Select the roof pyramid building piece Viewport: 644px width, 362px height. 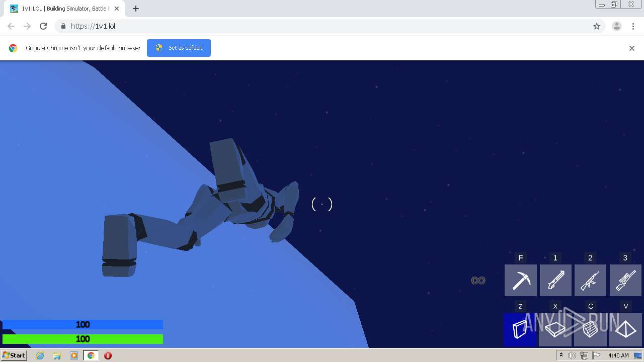625,330
